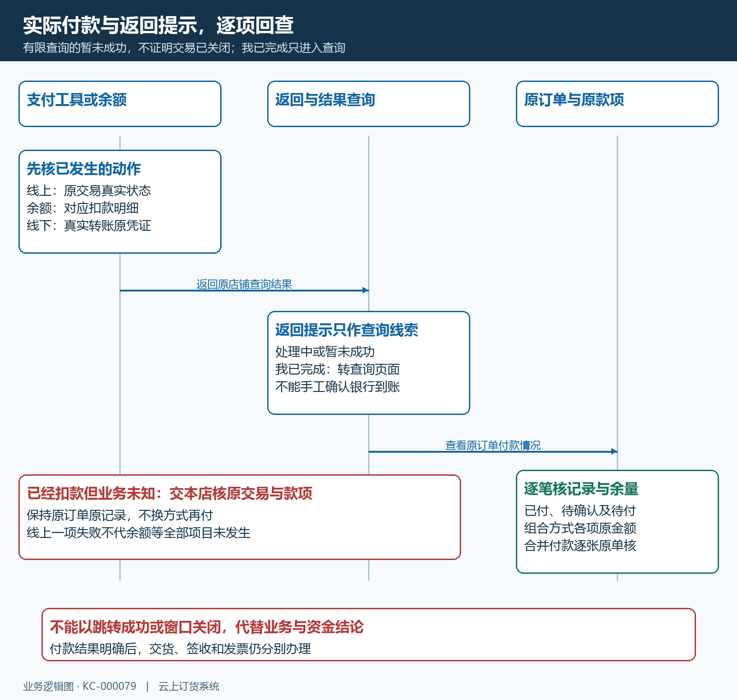Click line 不能手工确认银行到账
Viewport: 737px width, 700px height.
(338, 387)
